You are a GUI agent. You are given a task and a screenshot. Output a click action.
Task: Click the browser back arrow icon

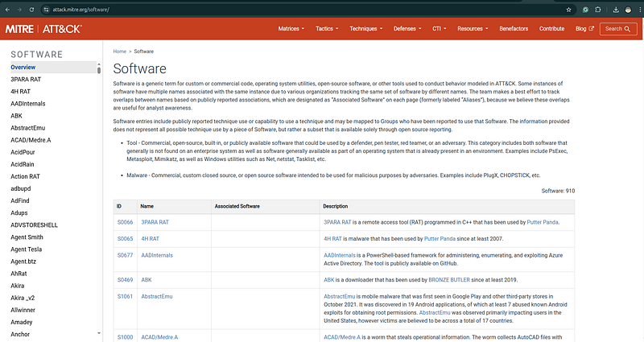[x=7, y=10]
